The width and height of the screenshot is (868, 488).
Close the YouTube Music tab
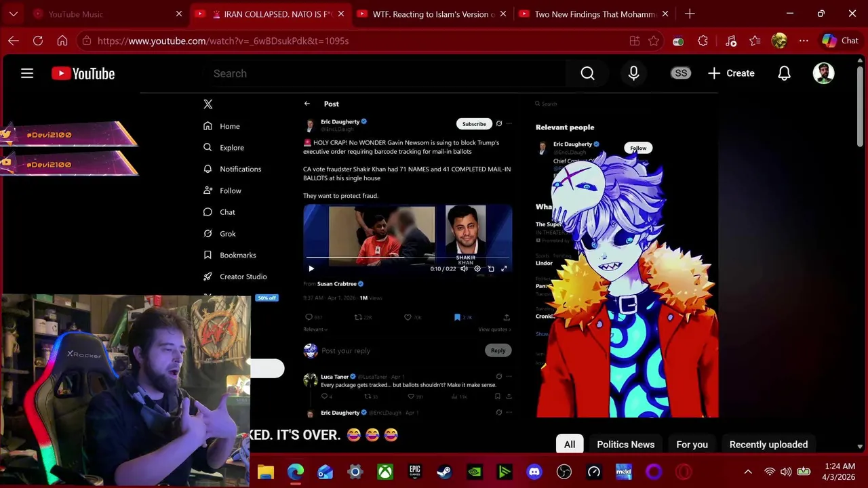pos(179,14)
